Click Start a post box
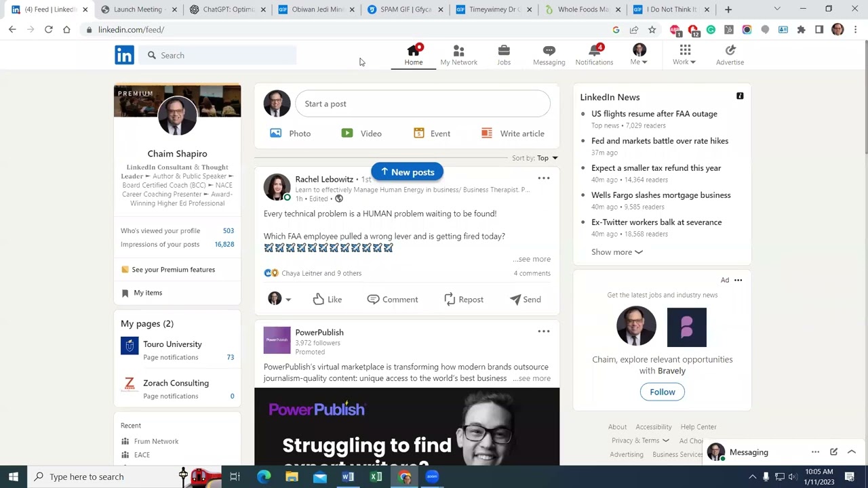868x488 pixels. 423,104
